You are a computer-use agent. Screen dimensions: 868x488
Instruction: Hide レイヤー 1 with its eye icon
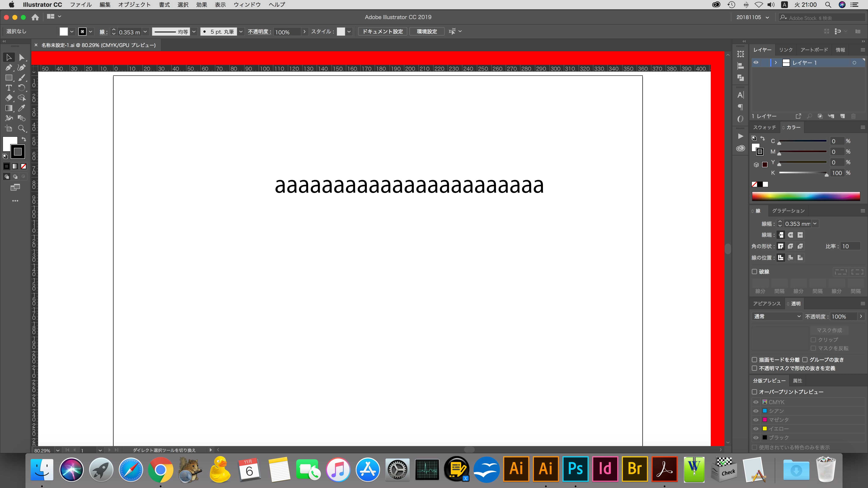[756, 63]
